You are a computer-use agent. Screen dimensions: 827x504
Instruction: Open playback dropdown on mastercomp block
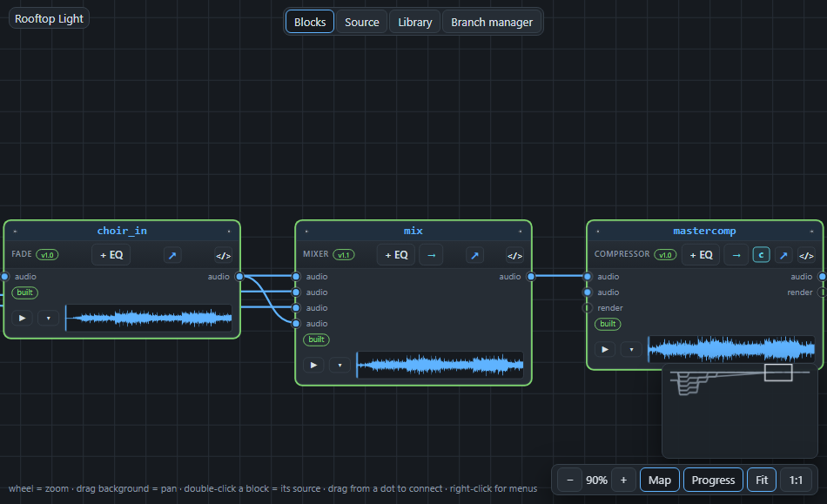[631, 349]
